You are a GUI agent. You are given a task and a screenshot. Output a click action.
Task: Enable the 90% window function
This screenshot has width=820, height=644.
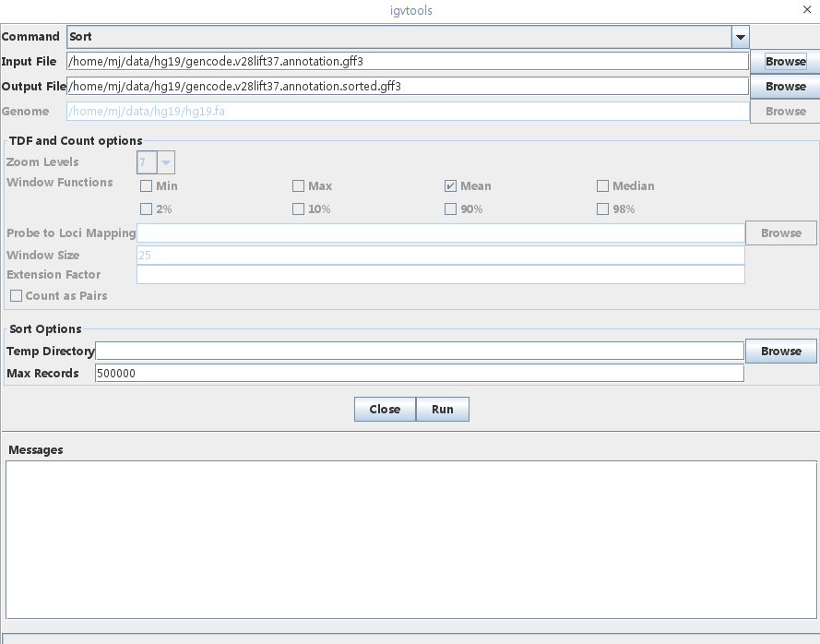point(450,209)
